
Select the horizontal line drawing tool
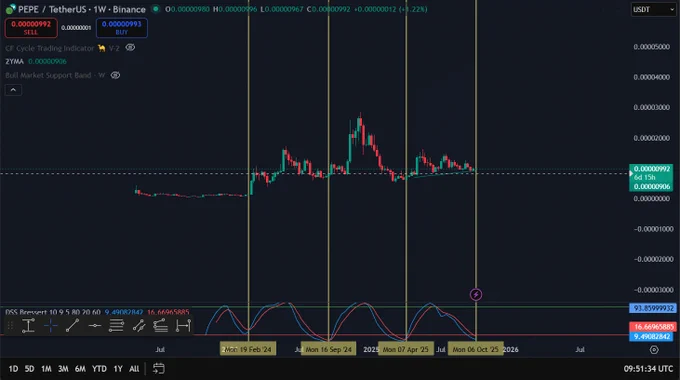[x=95, y=325]
